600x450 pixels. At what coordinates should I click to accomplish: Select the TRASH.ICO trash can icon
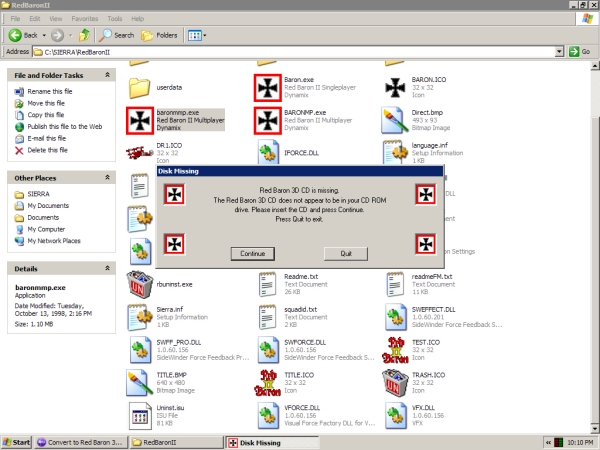click(x=394, y=383)
